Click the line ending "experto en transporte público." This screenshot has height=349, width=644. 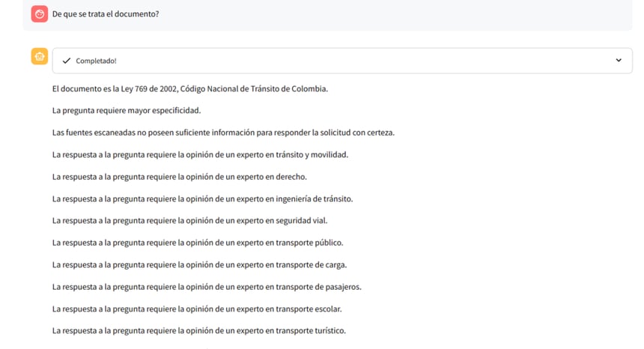pyautogui.click(x=198, y=243)
